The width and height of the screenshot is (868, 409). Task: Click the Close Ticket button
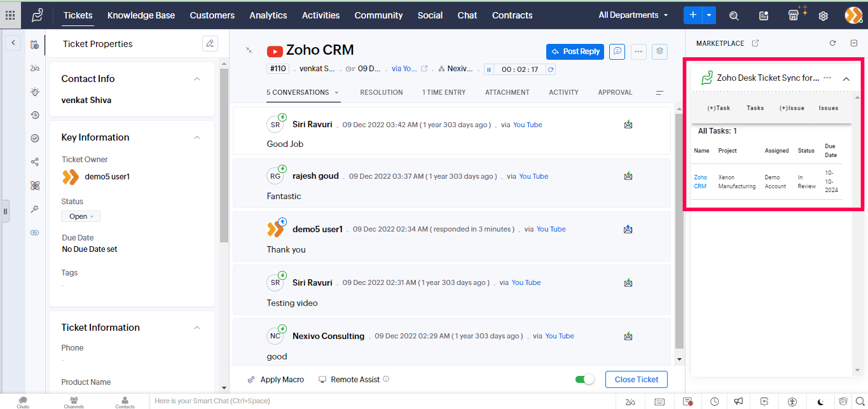(637, 380)
